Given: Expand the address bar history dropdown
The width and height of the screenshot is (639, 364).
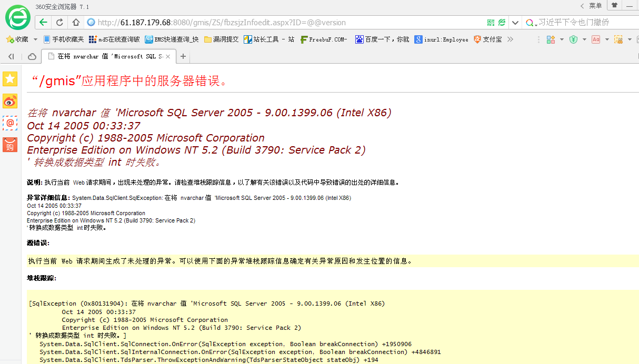Looking at the screenshot, I should pos(515,23).
